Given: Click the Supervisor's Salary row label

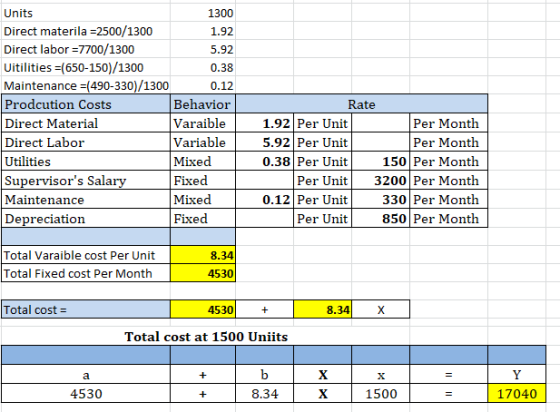Looking at the screenshot, I should pos(86,181).
